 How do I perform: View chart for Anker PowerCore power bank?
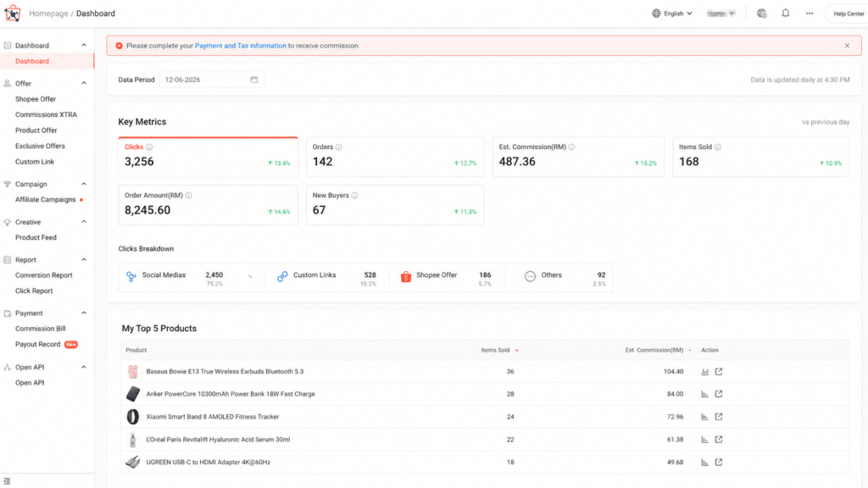click(704, 394)
